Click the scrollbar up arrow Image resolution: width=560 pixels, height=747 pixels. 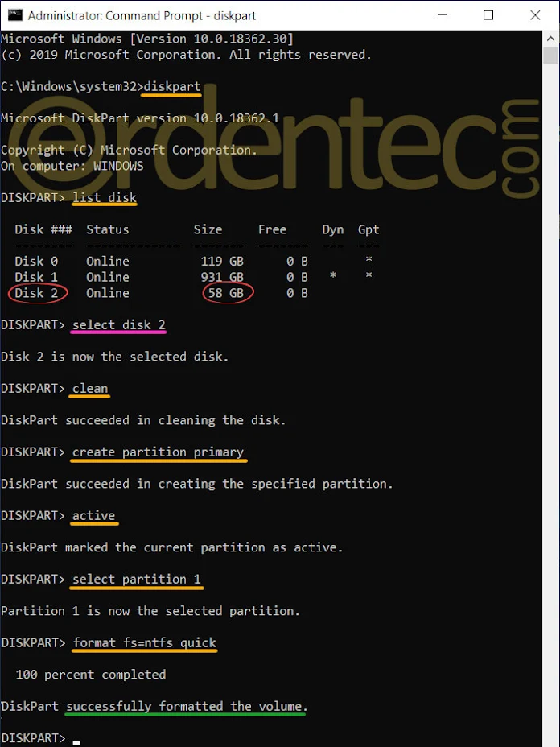(x=551, y=38)
